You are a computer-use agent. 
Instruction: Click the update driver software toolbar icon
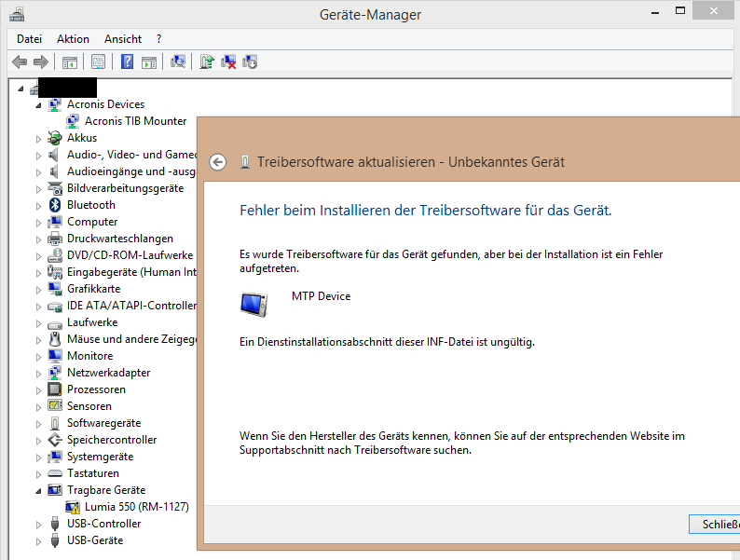click(206, 61)
